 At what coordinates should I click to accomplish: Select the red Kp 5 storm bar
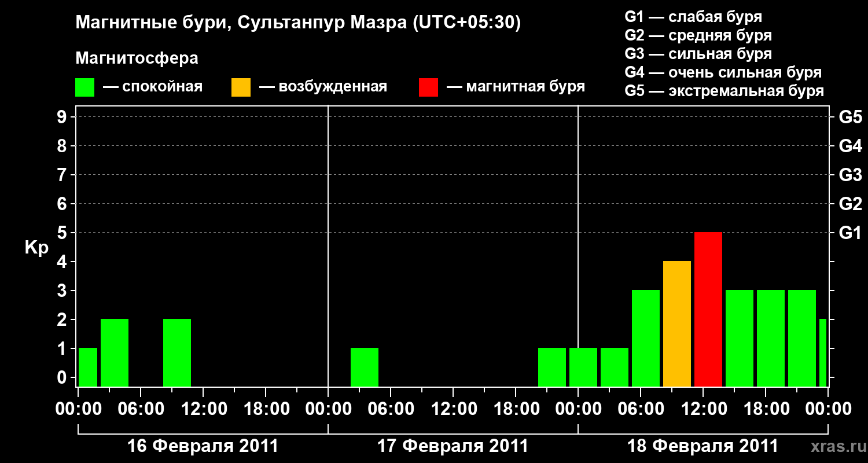coord(708,310)
